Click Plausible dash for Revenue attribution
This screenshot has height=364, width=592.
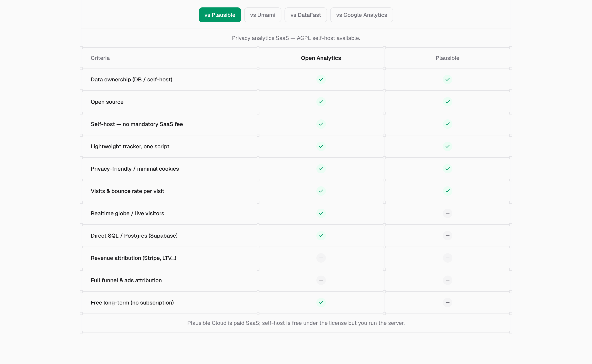(448, 258)
